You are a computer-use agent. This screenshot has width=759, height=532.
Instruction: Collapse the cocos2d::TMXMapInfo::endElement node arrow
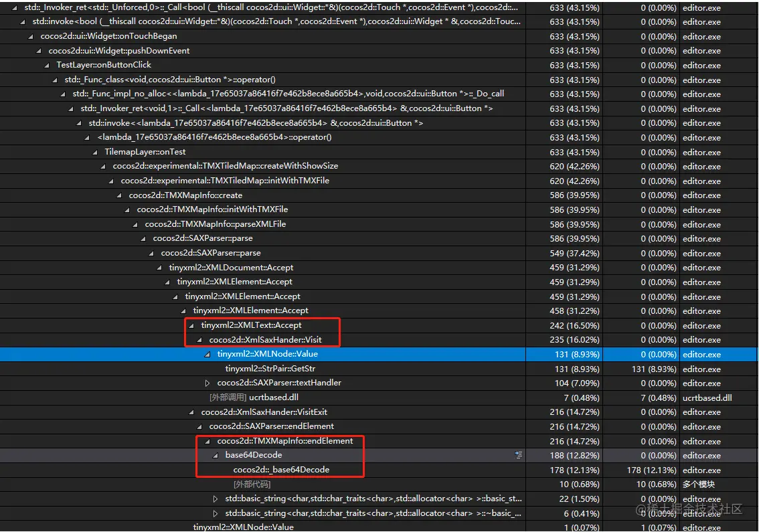pyautogui.click(x=207, y=441)
